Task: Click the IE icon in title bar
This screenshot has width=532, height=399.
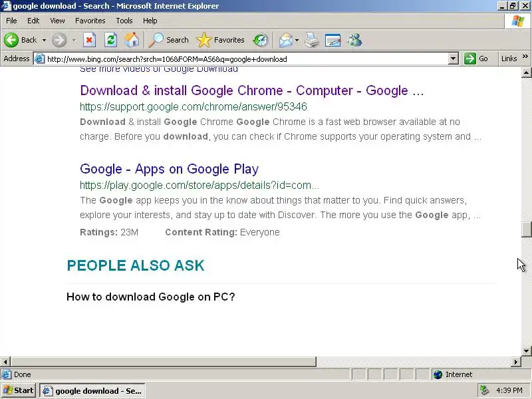Action: coord(6,6)
